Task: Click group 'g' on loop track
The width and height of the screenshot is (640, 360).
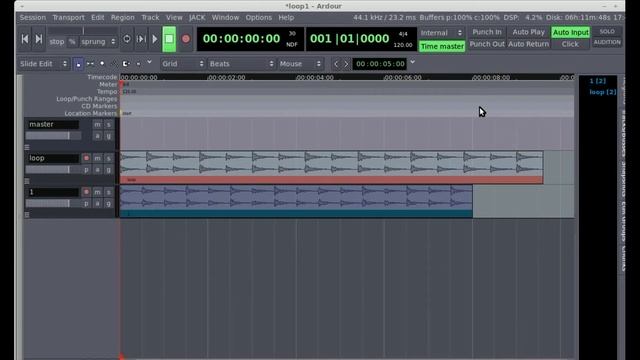Action: [109, 169]
